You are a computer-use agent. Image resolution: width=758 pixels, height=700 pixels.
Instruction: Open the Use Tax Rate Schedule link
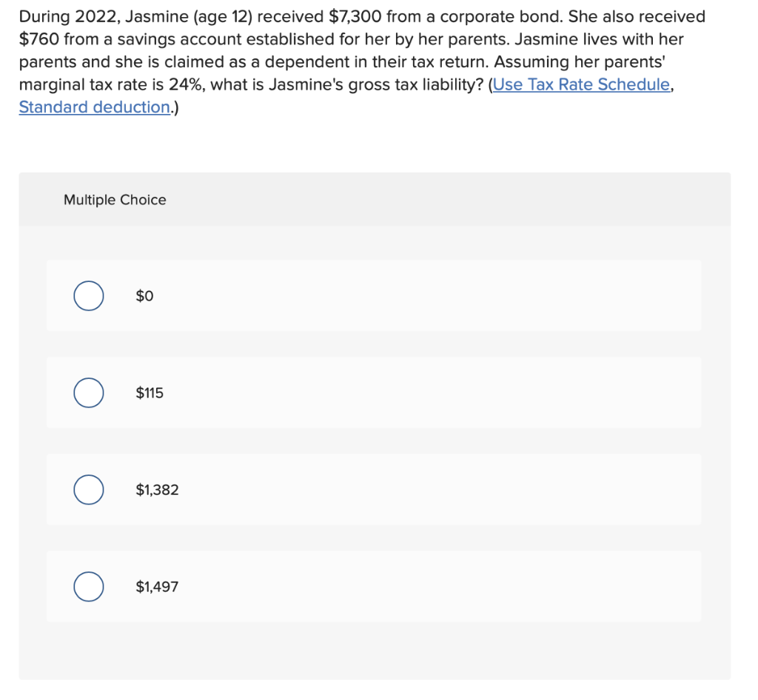point(581,84)
